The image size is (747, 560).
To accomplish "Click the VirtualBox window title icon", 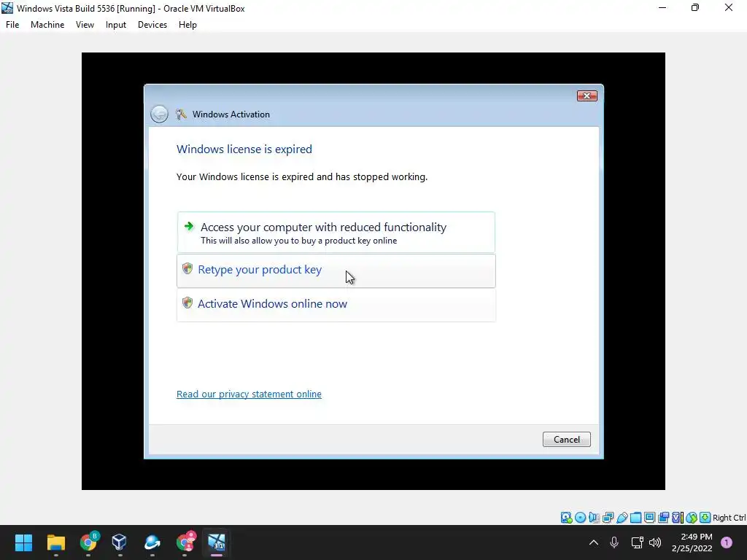I will [x=7, y=8].
